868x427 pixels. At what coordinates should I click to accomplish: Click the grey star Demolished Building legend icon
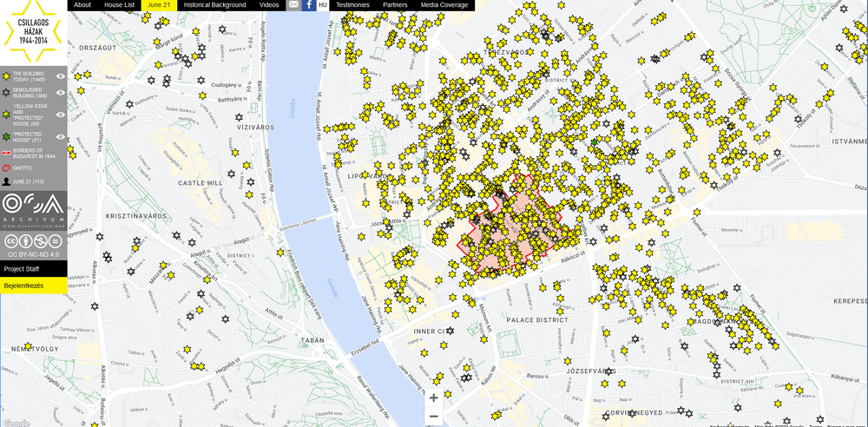(6, 93)
